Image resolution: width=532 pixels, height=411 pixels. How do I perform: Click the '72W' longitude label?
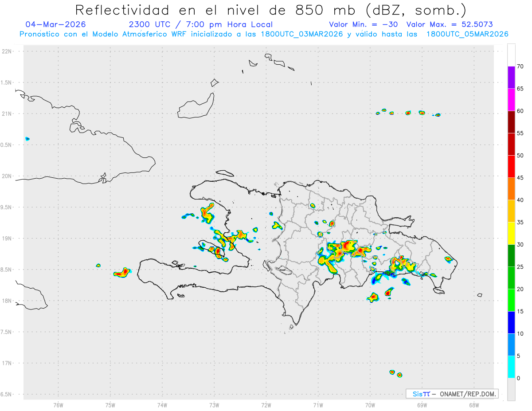(266, 405)
